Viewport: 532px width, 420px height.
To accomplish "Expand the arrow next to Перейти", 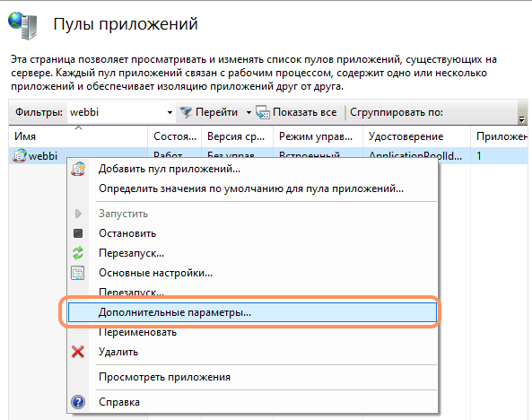I will (x=249, y=112).
